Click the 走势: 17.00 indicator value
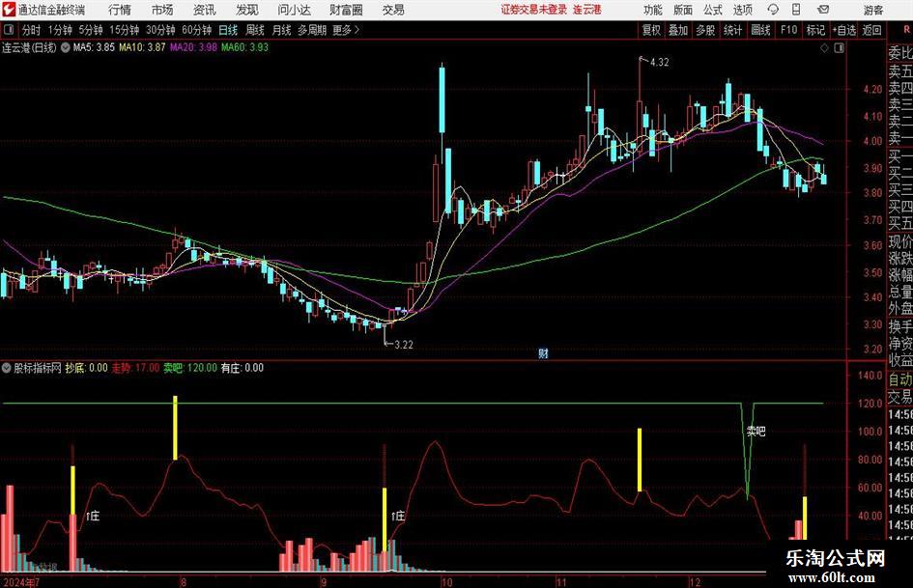Viewport: 913px width, 588px height. point(135,368)
